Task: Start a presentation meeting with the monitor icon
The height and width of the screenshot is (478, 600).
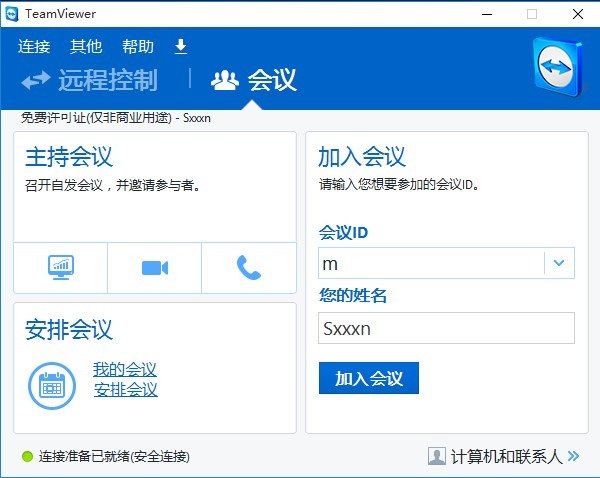Action: click(61, 268)
